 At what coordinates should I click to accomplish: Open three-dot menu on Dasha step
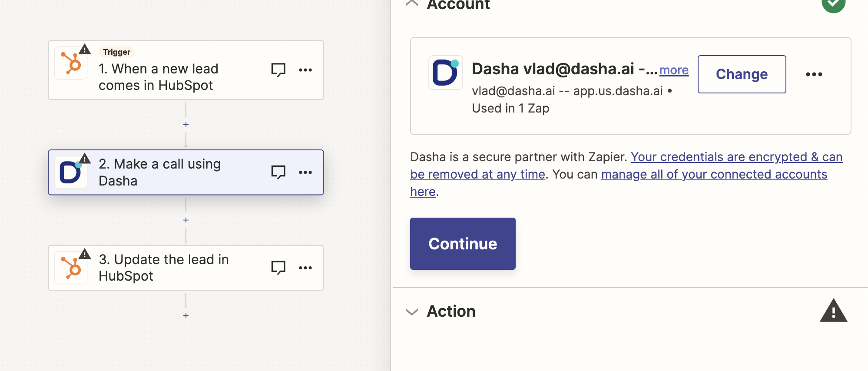pyautogui.click(x=305, y=172)
